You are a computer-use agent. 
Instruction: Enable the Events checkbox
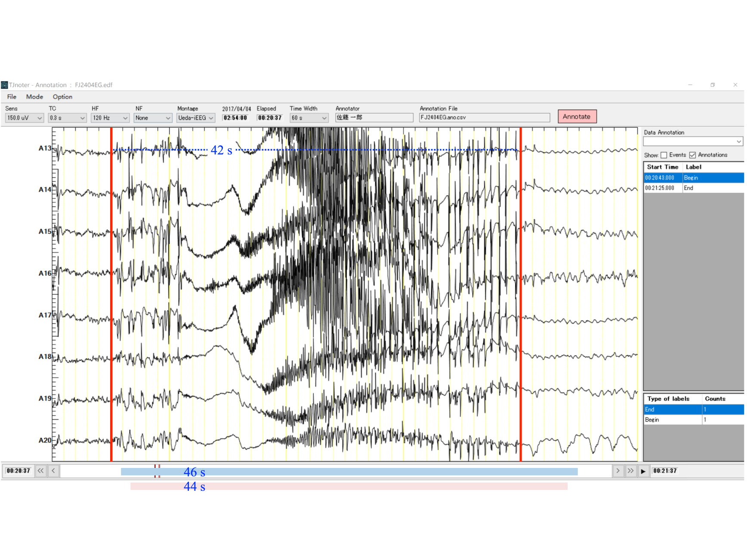point(664,155)
